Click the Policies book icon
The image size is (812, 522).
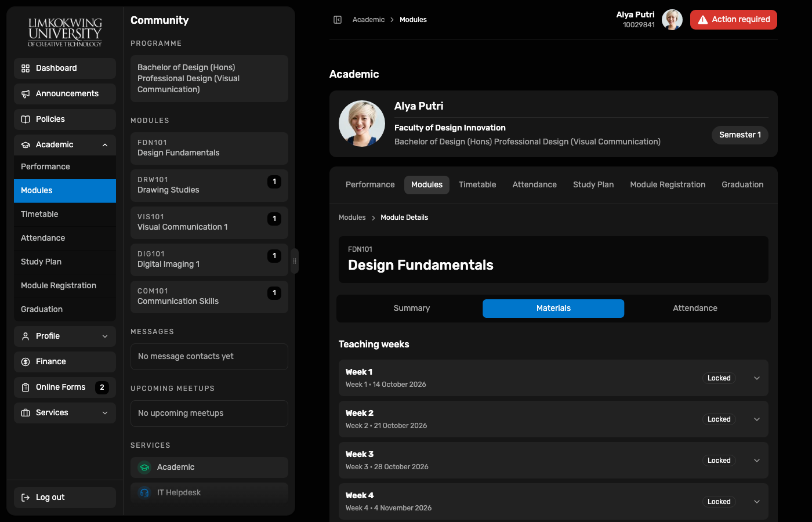coord(26,119)
